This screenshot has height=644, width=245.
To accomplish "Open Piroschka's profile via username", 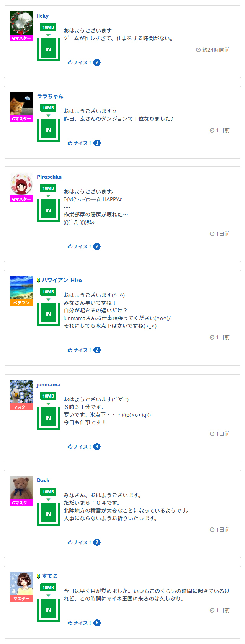I will point(49,177).
